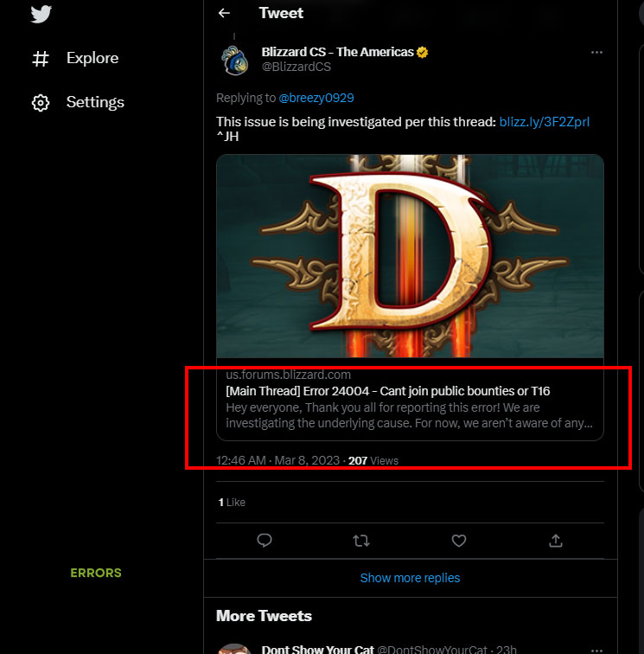Click the Twitter bird logo
Viewport: 644px width, 654px height.
(x=41, y=14)
